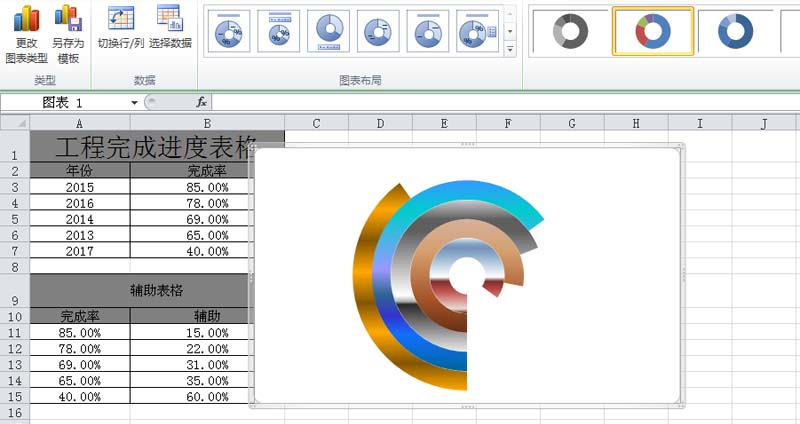Screen dimensions: 800x424
Task: Apply the first chart layout thumbnail
Action: (x=229, y=31)
